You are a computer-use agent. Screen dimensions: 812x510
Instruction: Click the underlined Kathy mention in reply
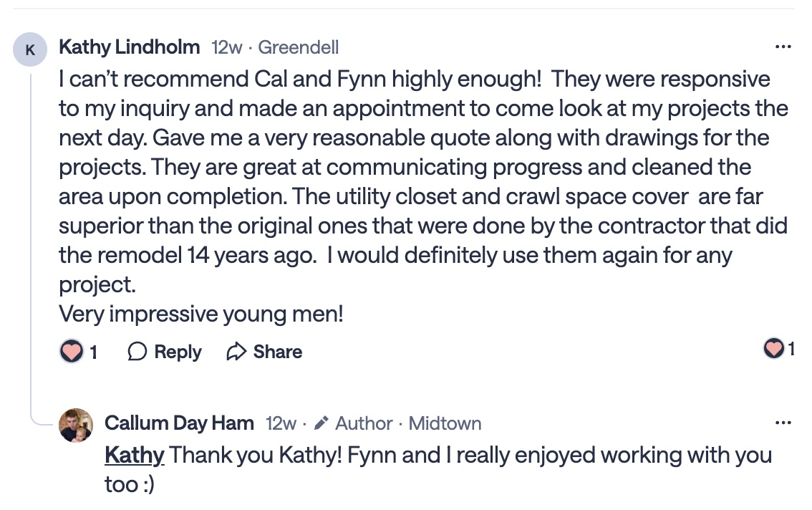pos(135,455)
